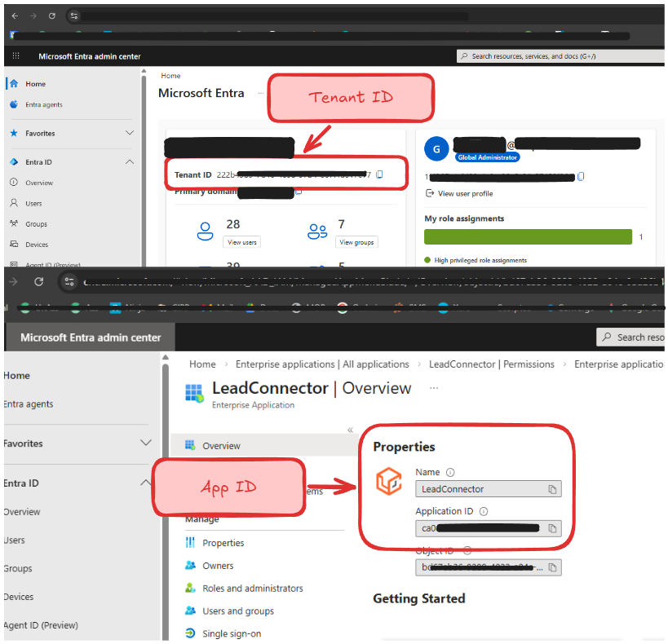Expand Favorites in the lower sidebar
668x644 pixels.
point(146,443)
